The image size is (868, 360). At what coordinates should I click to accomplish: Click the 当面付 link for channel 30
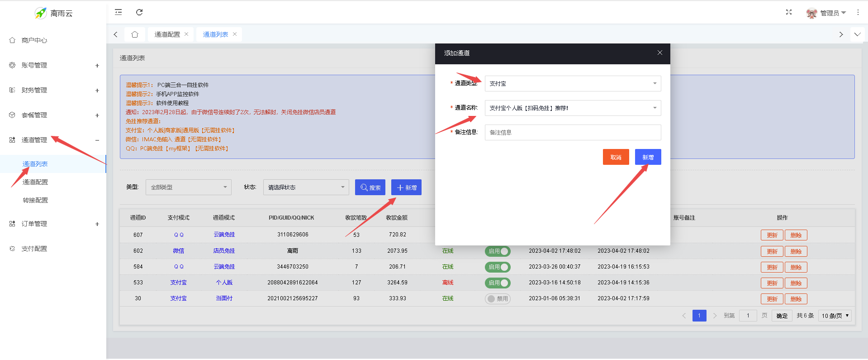tap(224, 298)
